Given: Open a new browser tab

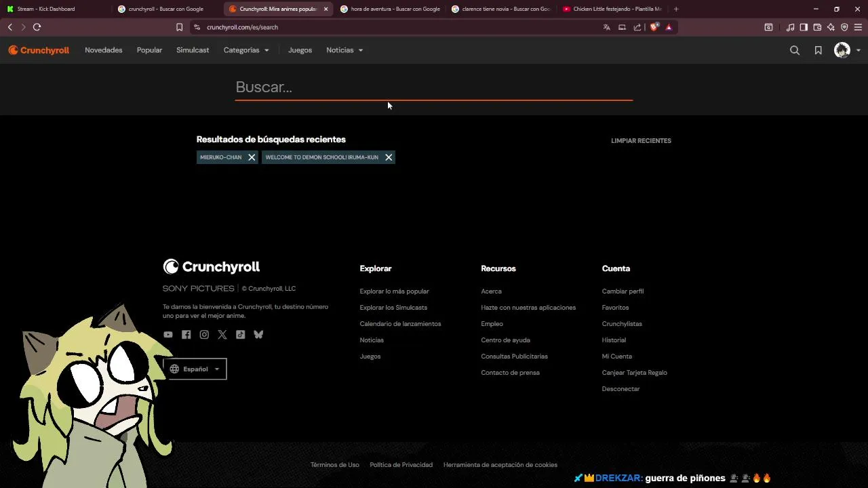Looking at the screenshot, I should (676, 9).
